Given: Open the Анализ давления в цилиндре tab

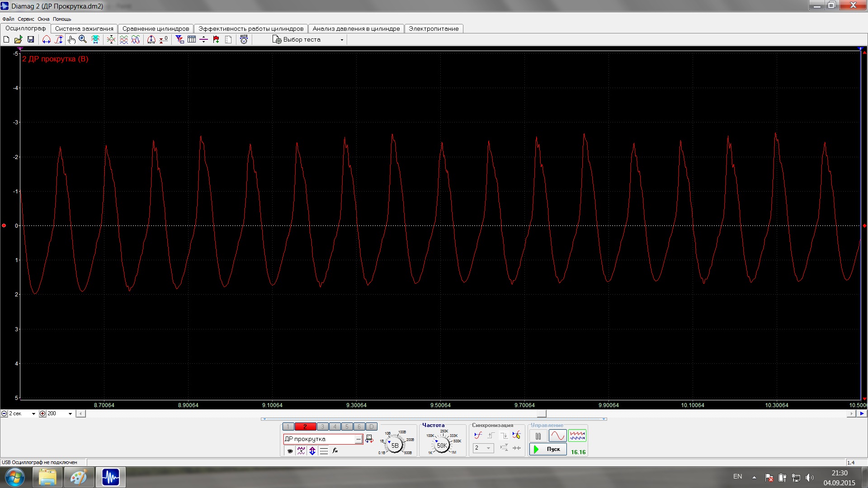Looking at the screenshot, I should (x=356, y=28).
